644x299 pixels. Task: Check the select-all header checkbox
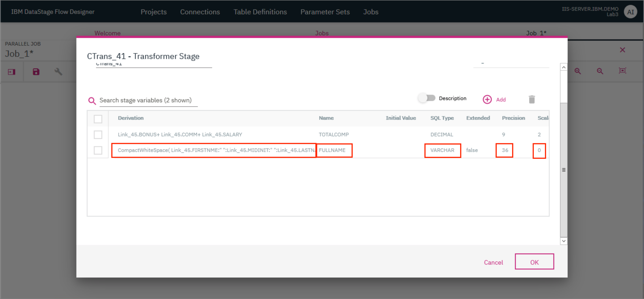[98, 119]
